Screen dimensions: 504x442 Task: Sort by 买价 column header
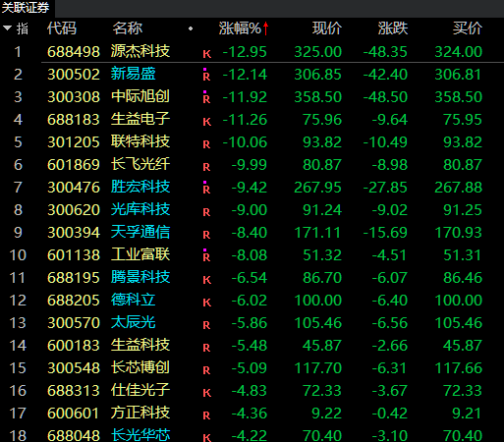468,28
